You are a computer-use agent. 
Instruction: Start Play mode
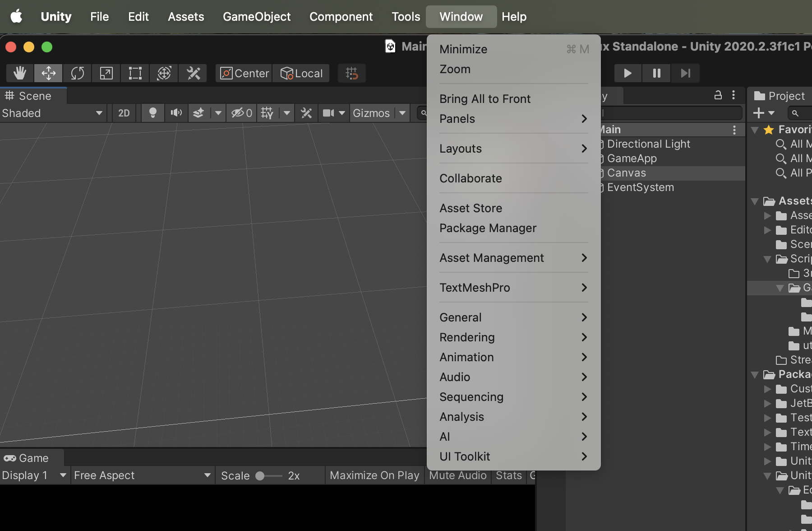[x=627, y=73]
